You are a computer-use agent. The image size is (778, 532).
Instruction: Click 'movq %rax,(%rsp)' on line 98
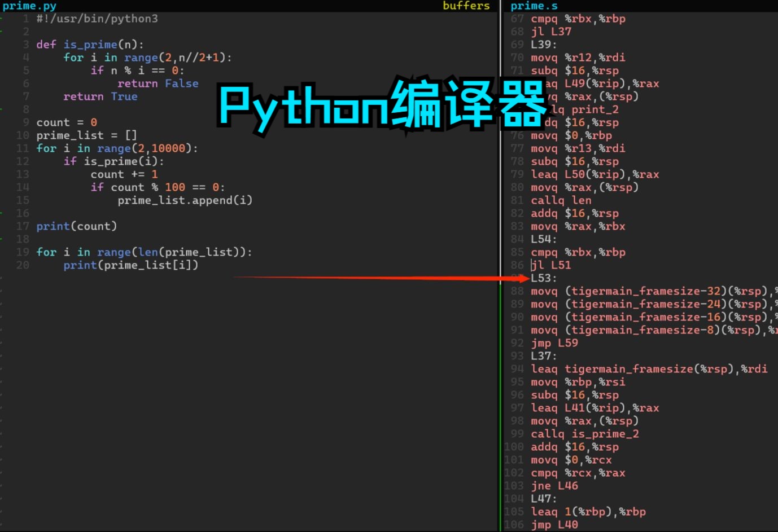click(585, 421)
